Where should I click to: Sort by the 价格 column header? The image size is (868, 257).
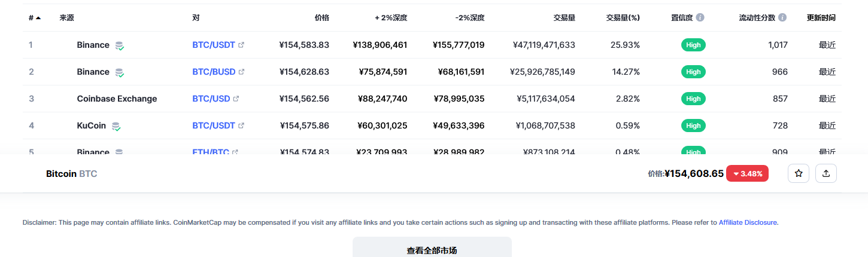(x=321, y=18)
